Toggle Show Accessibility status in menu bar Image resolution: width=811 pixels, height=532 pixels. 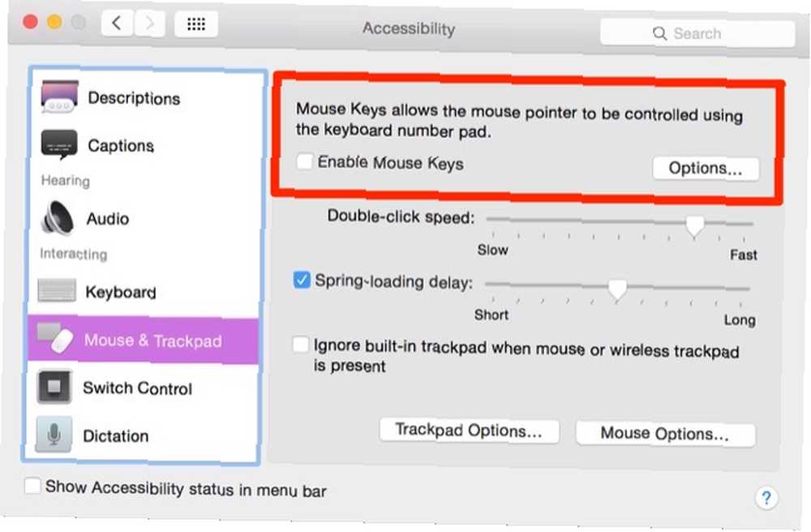click(32, 485)
